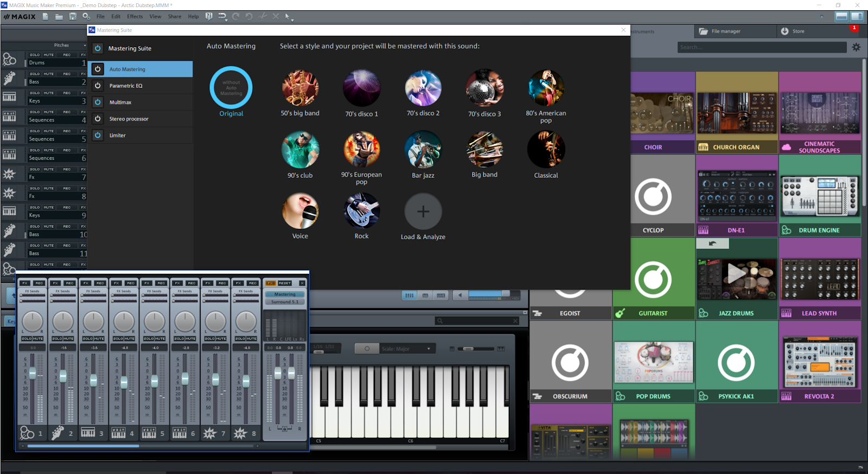
Task: Toggle the Limiter power button
Action: [x=98, y=135]
